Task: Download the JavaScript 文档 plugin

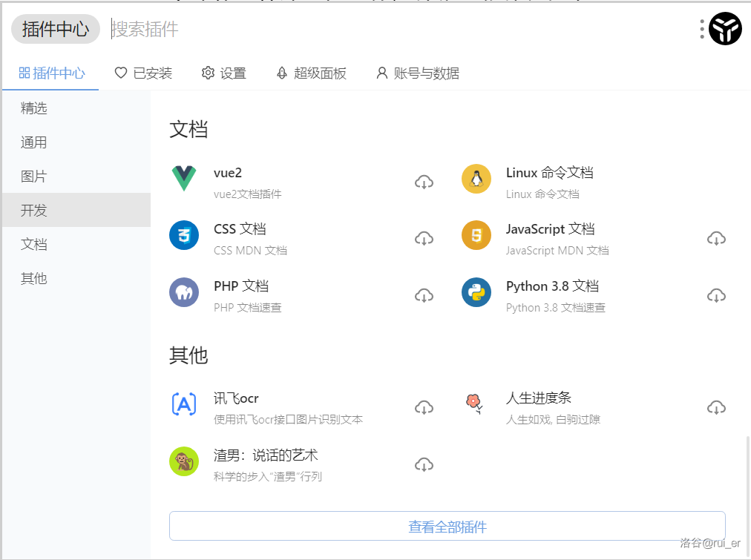Action: (716, 238)
